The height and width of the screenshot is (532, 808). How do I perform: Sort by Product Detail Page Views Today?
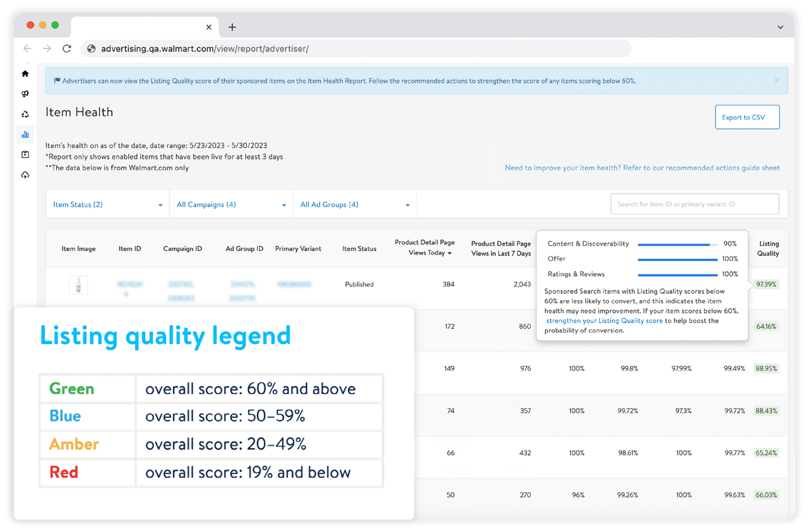[x=424, y=248]
